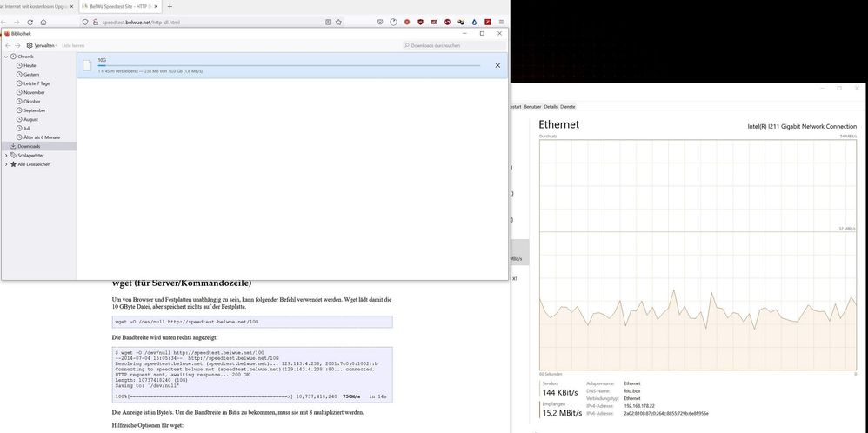Click the 144 KBit/s Senden value
This screenshot has width=868, height=433.
click(x=559, y=393)
